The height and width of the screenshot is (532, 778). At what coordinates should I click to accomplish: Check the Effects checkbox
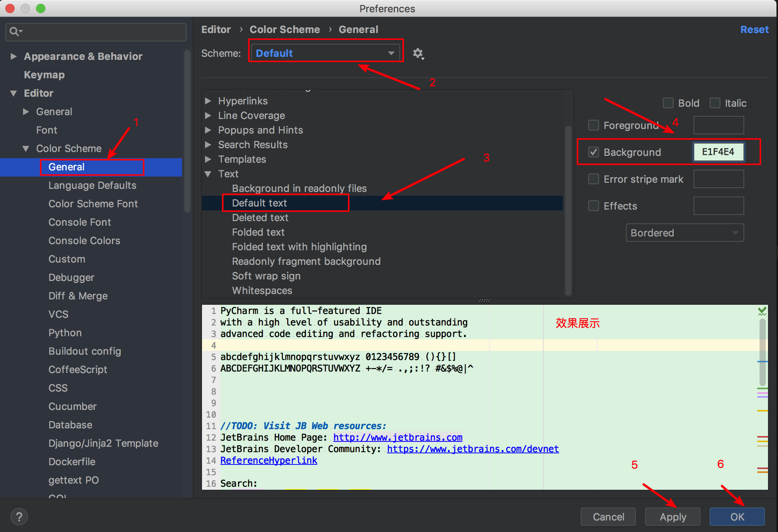[x=594, y=206]
